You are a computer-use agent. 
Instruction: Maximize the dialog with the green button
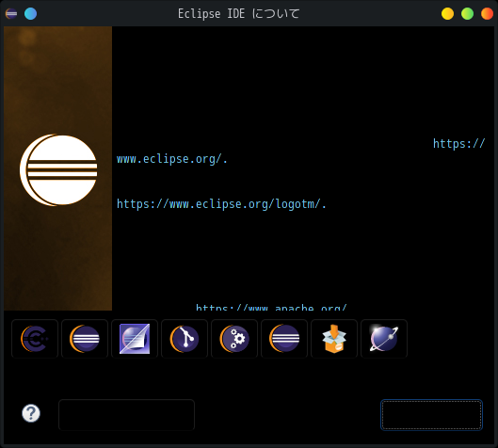tap(467, 14)
